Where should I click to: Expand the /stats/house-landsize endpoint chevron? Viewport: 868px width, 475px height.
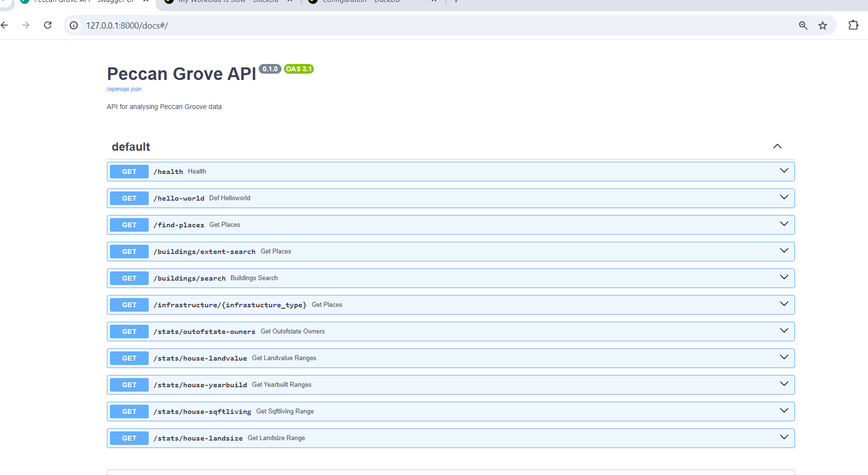tap(784, 437)
